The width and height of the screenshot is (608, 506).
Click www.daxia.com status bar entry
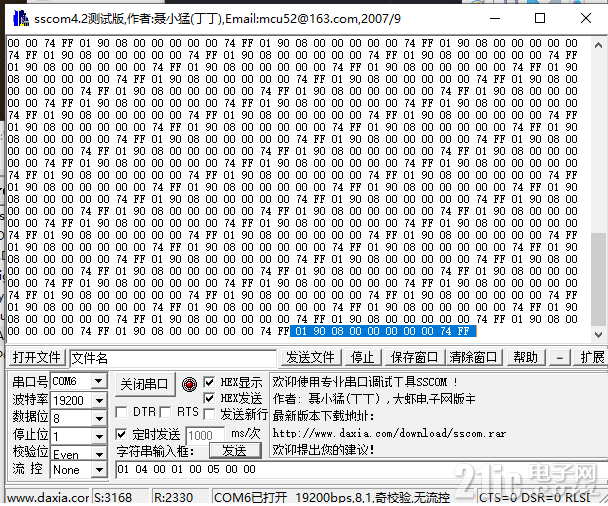coord(48,497)
